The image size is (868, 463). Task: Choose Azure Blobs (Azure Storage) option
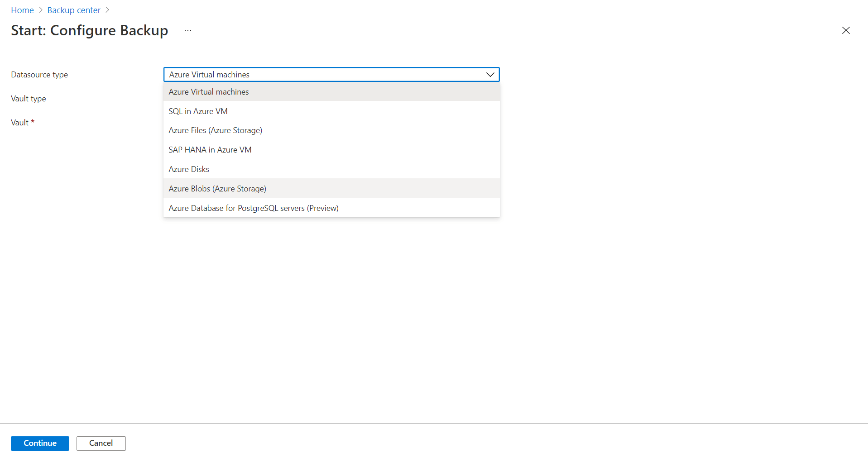point(217,189)
